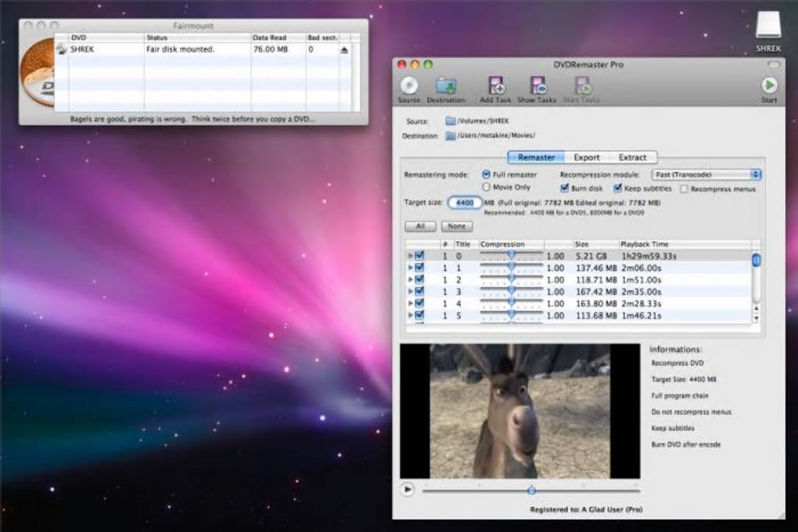Switch to the Extract tab
The image size is (798, 532).
click(x=633, y=157)
